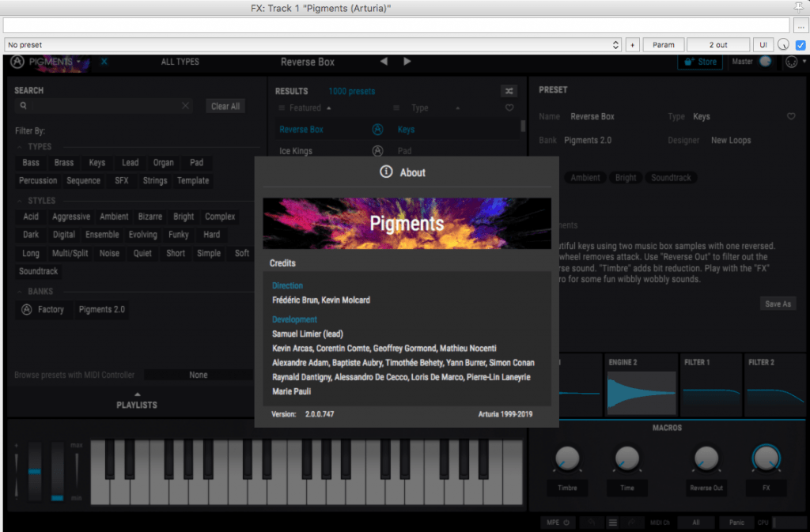This screenshot has width=810, height=532.
Task: Open the history list icon in status bar
Action: (x=612, y=523)
